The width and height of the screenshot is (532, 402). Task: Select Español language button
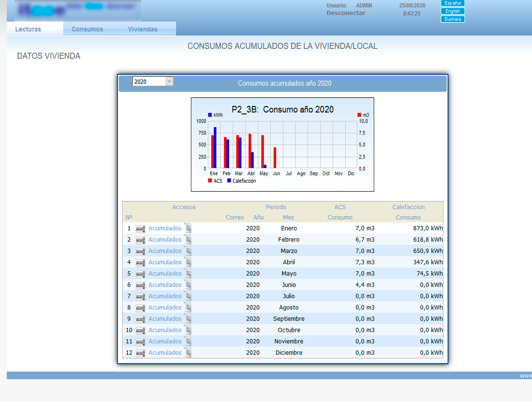click(453, 3)
